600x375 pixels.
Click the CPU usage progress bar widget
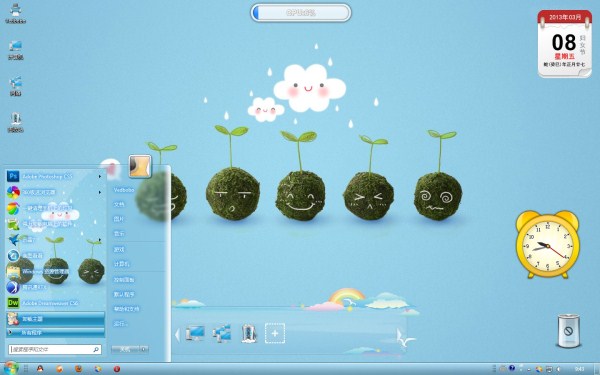301,13
